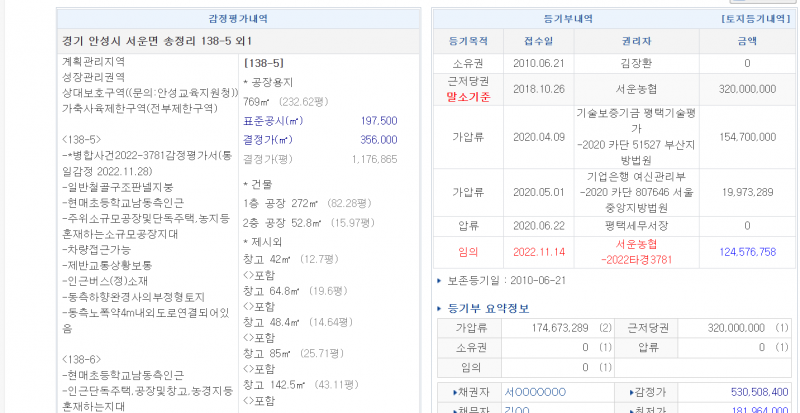The height and width of the screenshot is (413, 800).
Task: Click the triangle bullet before 보존등기일
Action: coord(439,280)
